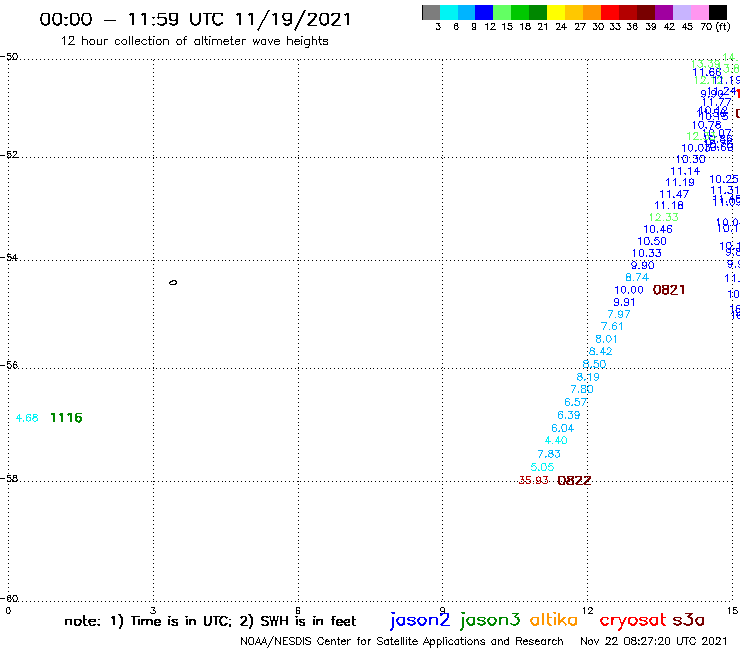Select the purple swatch in the legend color bar
740x650 pixels.
664,12
